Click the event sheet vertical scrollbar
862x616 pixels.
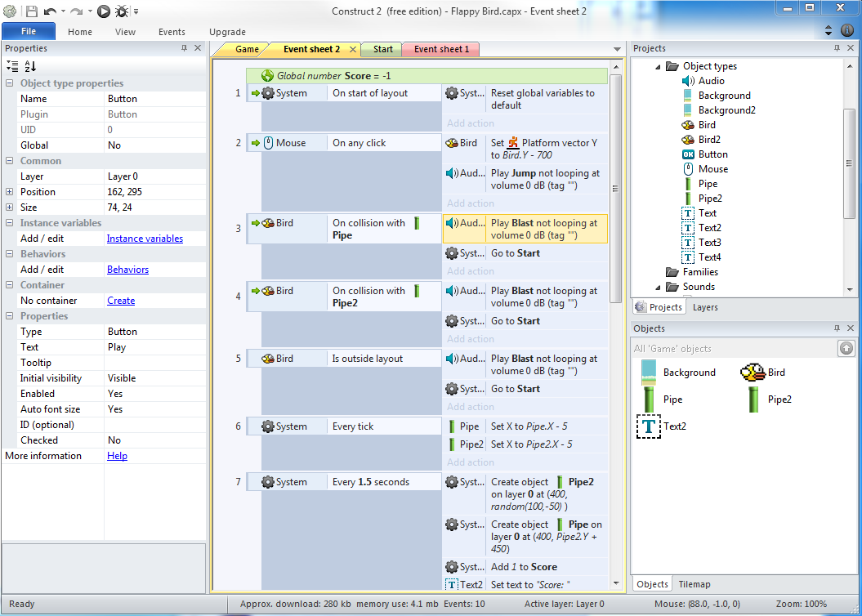pos(616,189)
